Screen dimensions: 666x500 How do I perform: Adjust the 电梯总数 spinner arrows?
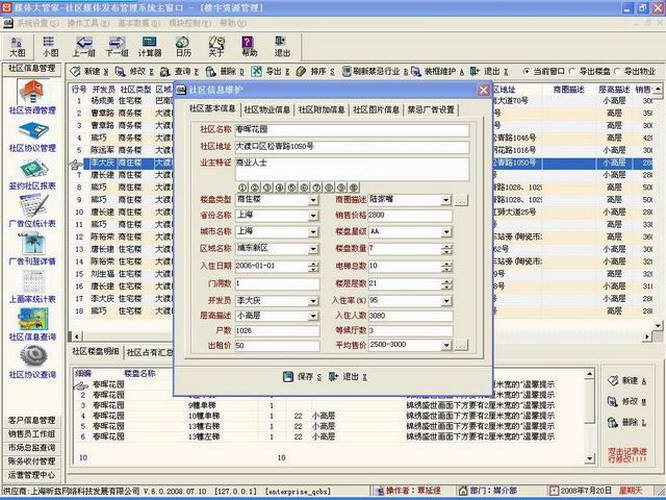tap(446, 266)
